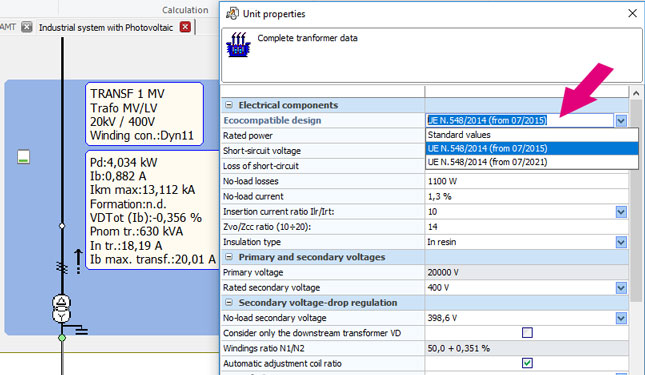
Task: Click the green minus collapse box on diagram
Action: [23, 157]
